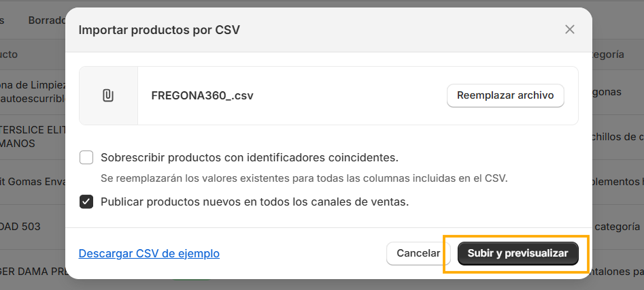Uncheck the Publicar productos nuevos checkbox
The image size is (644, 290).
click(86, 202)
